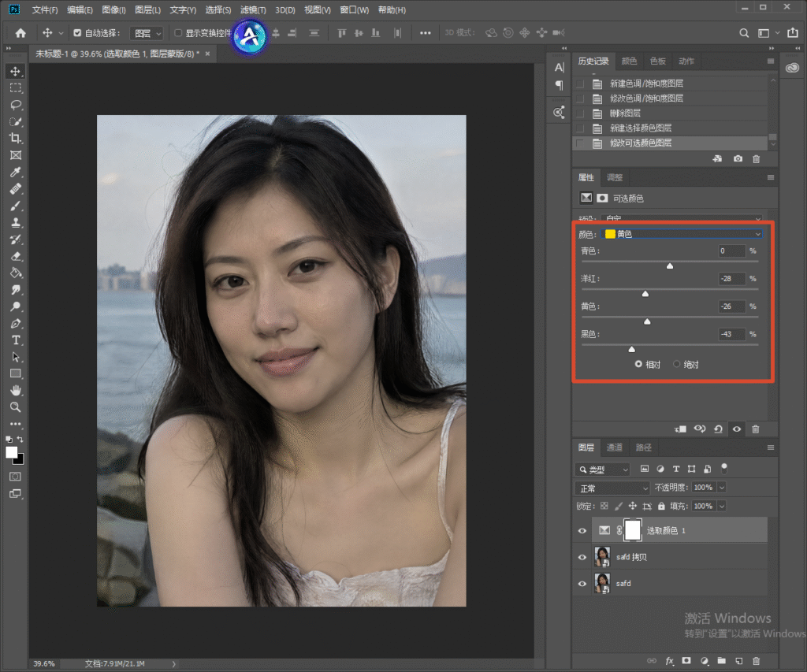The height and width of the screenshot is (672, 807).
Task: Open the 不透明度 dropdown arrow
Action: point(722,488)
